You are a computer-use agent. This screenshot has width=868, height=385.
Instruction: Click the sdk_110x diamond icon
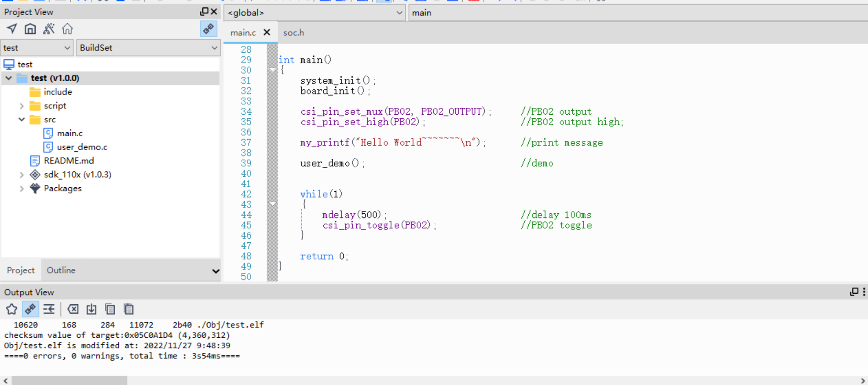[x=35, y=174]
